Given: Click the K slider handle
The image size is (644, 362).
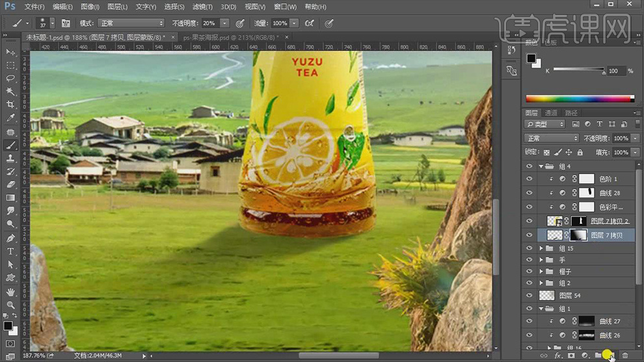Looking at the screenshot, I should (x=603, y=73).
